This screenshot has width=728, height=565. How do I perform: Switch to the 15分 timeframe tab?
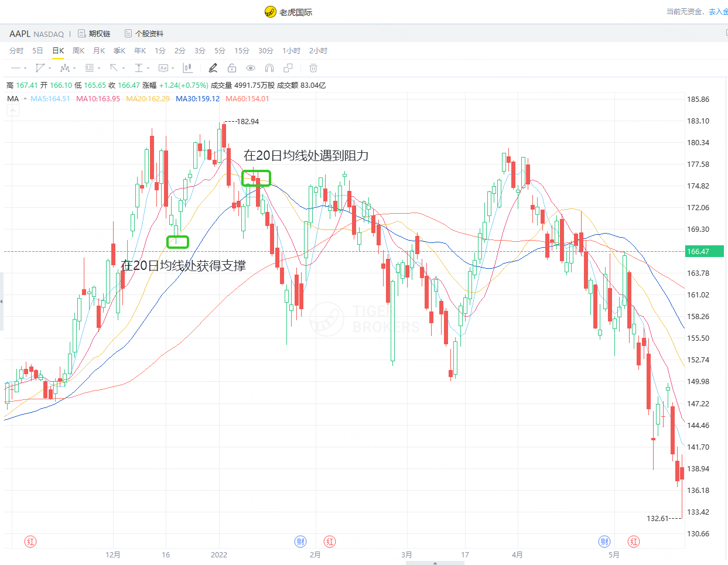[241, 51]
